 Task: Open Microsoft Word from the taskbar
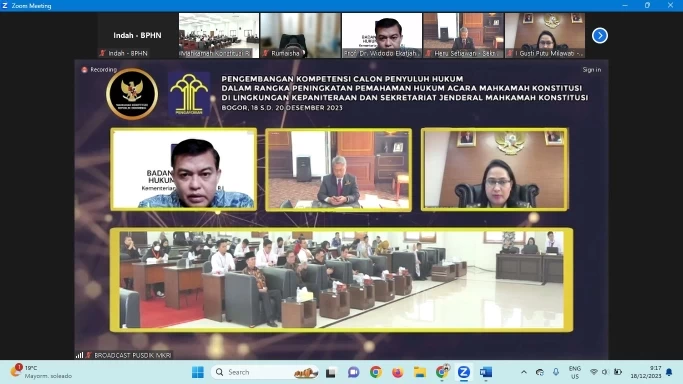click(486, 372)
